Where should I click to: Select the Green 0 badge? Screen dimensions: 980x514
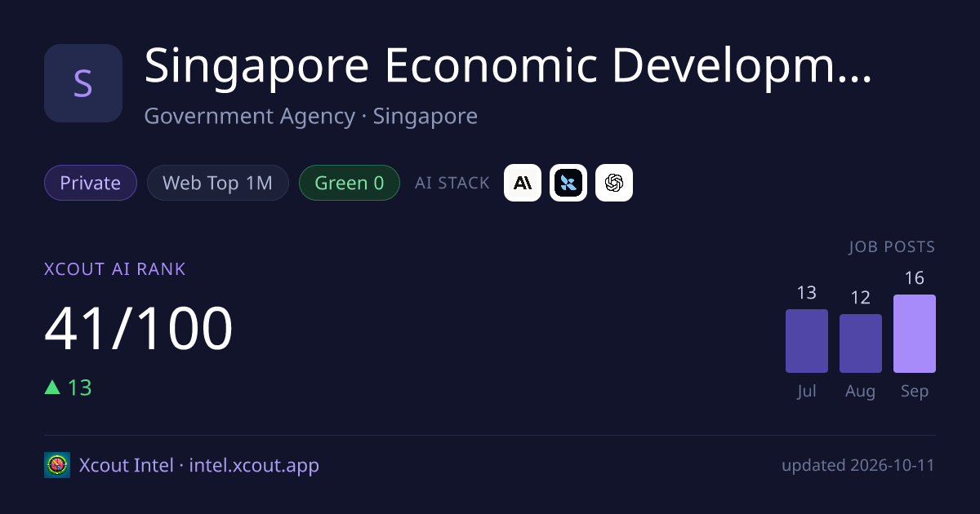[x=350, y=183]
